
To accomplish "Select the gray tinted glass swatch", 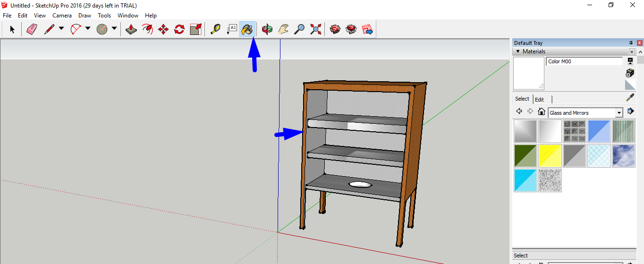I will pos(575,156).
